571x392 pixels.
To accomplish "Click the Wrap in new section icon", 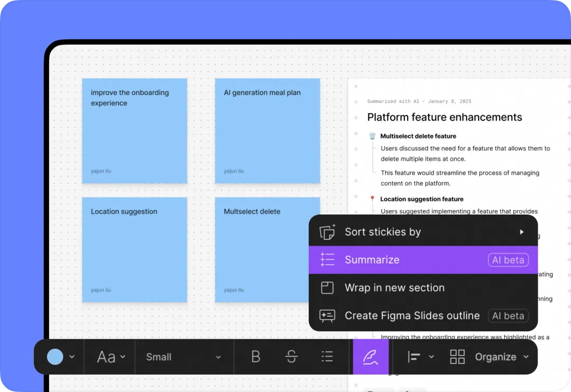I will [x=327, y=288].
